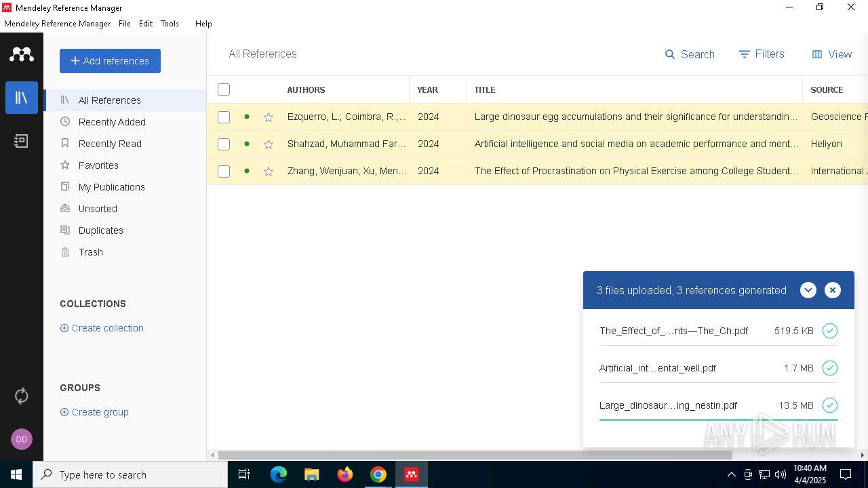
Task: Open the File menu
Action: coord(125,24)
